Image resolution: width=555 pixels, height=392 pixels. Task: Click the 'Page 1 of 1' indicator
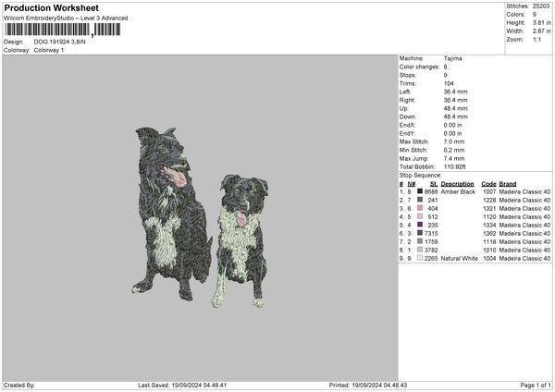click(x=536, y=385)
